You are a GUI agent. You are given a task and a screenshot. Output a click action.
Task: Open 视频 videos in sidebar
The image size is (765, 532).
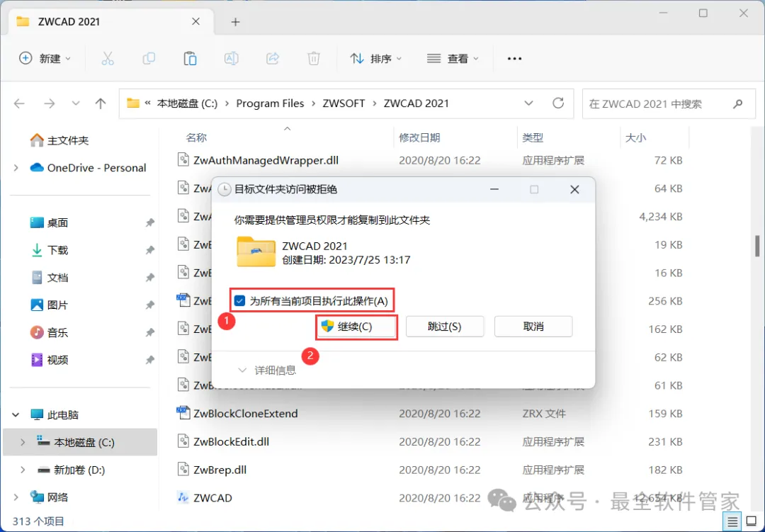50,360
